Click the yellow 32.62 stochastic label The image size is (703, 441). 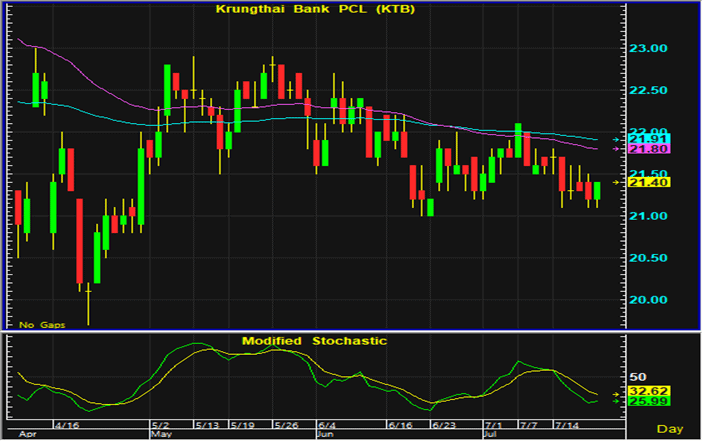pyautogui.click(x=641, y=391)
